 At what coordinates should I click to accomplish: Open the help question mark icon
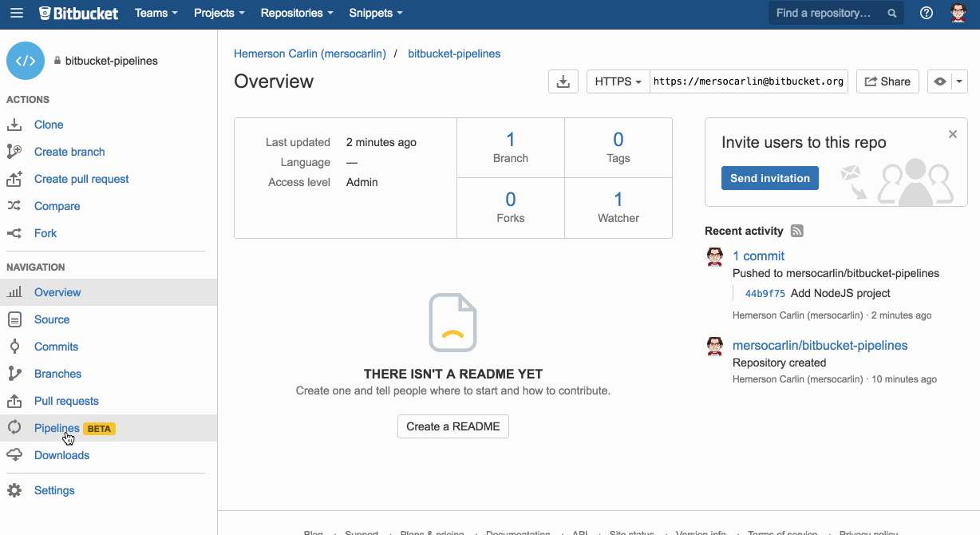[926, 13]
